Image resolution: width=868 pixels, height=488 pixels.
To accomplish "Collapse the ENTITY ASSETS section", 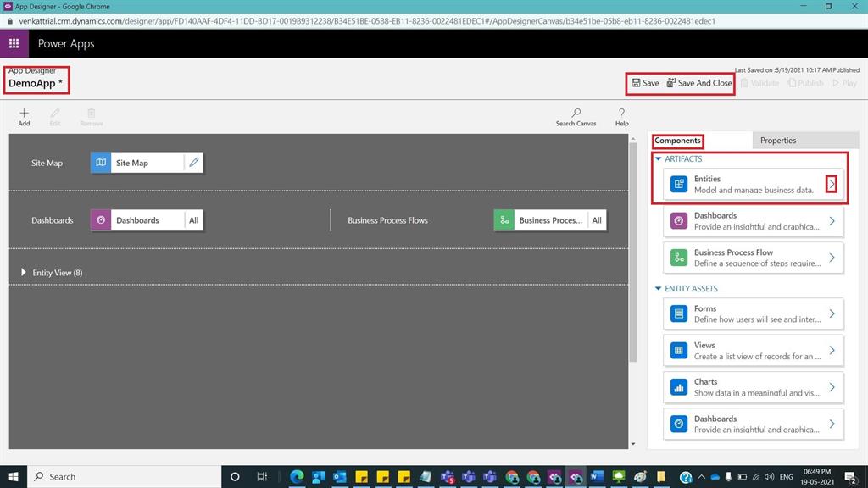I will 658,288.
